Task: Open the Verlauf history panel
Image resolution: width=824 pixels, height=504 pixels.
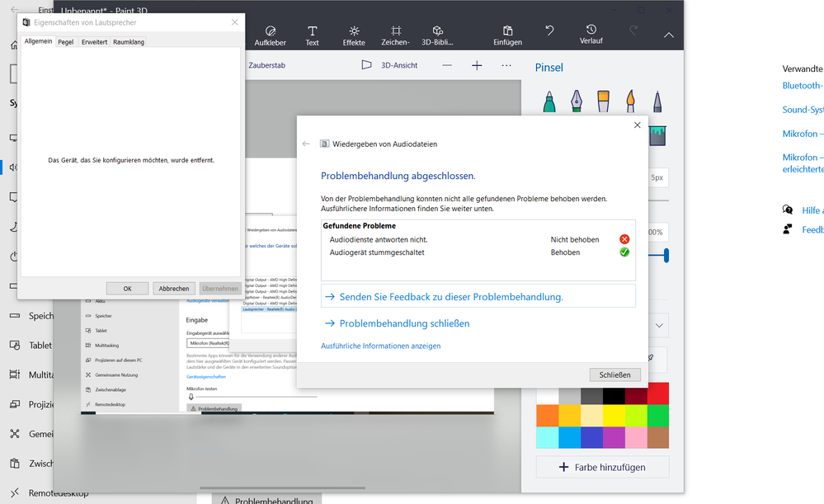Action: (591, 35)
